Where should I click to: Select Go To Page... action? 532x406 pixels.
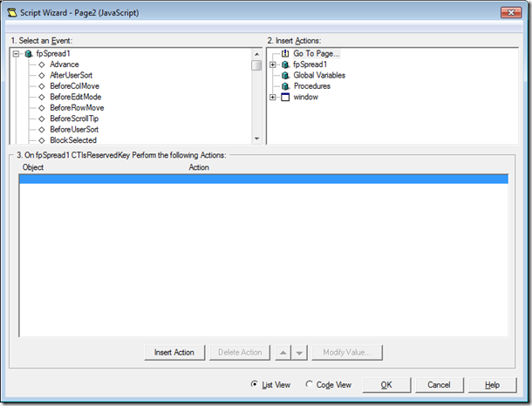(317, 53)
